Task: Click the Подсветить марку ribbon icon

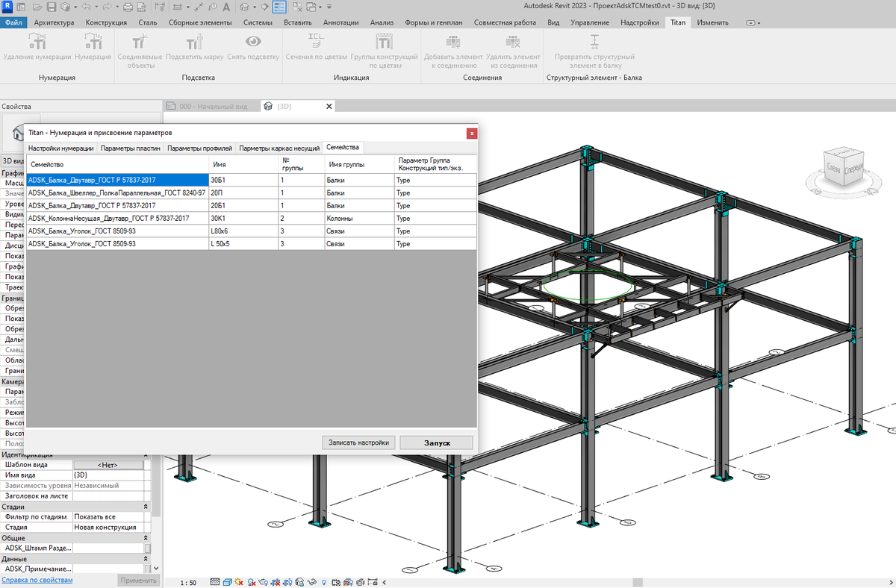Action: coord(194,42)
